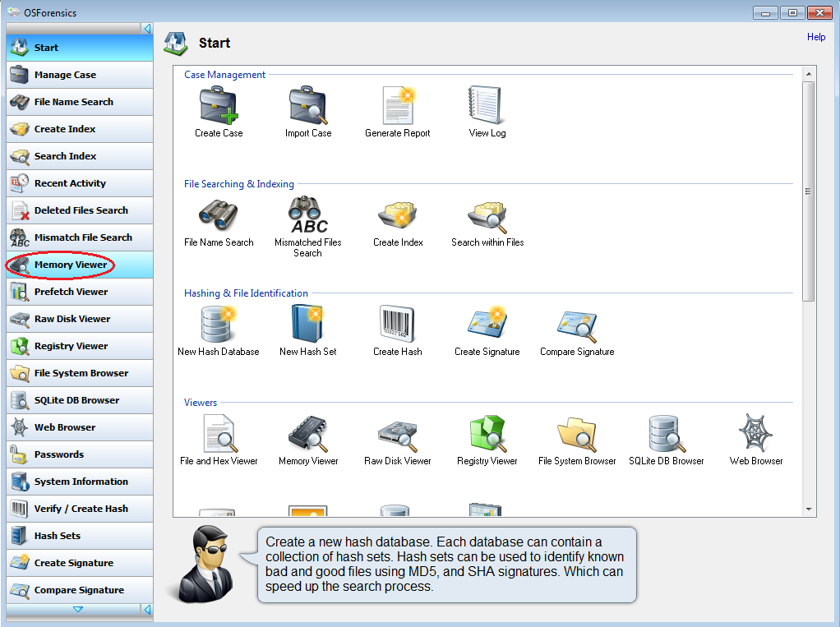Click the Compare Signature icon in main panel

(577, 324)
